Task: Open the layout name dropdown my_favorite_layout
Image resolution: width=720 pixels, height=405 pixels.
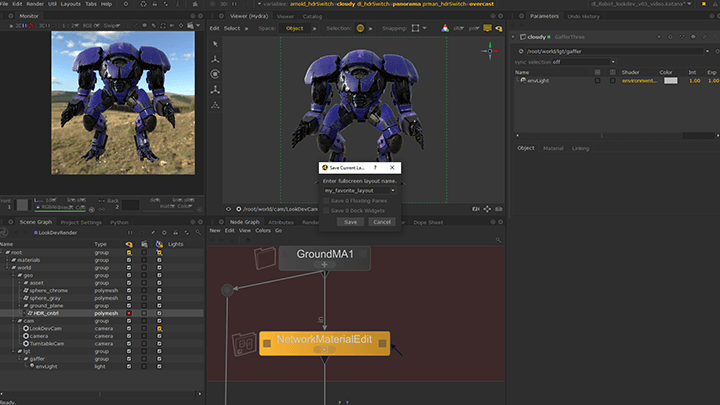Action: 360,189
